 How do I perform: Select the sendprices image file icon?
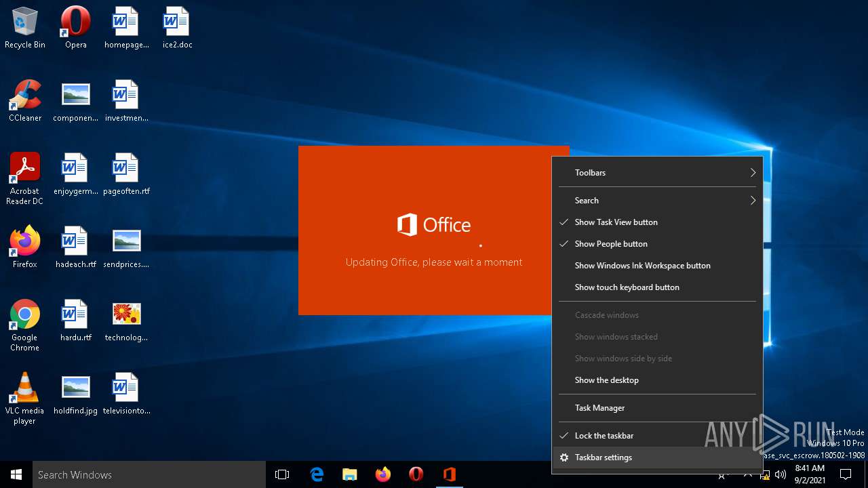pyautogui.click(x=126, y=247)
